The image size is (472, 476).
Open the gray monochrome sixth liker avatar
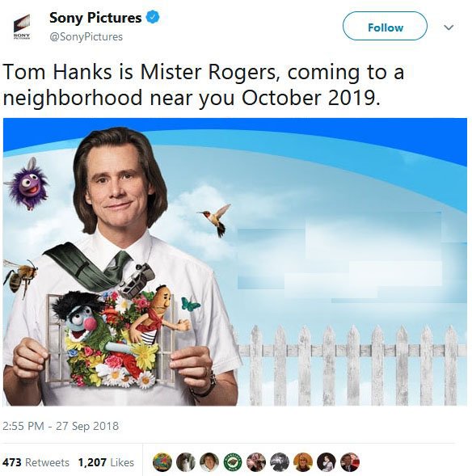[280, 462]
